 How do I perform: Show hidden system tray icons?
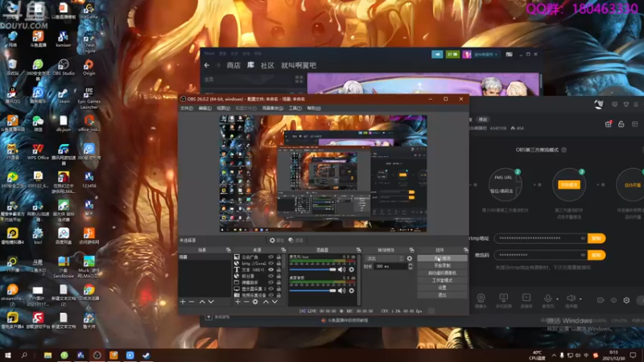pos(554,356)
